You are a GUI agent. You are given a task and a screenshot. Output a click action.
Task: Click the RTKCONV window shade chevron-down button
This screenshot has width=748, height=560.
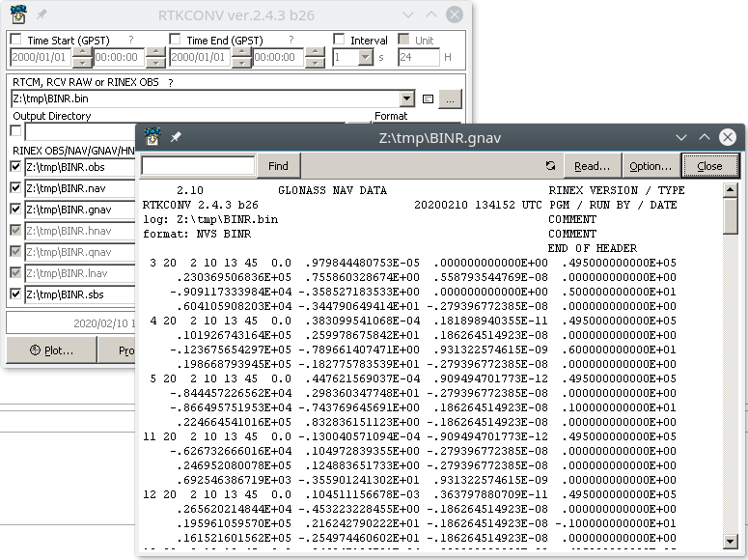408,14
